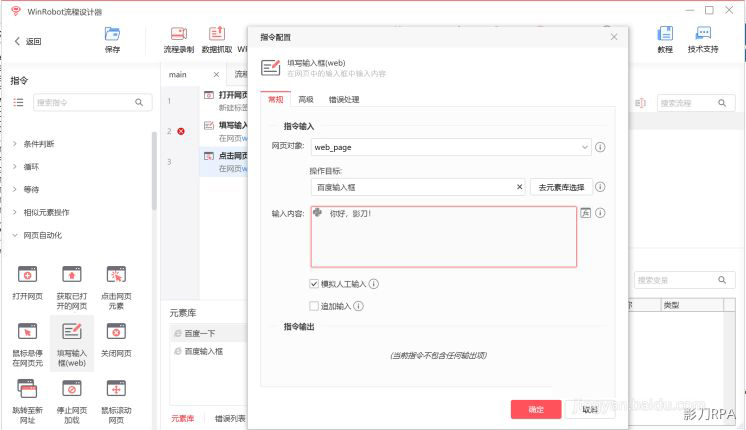Click info icon beside 输入内容 field

[600, 213]
